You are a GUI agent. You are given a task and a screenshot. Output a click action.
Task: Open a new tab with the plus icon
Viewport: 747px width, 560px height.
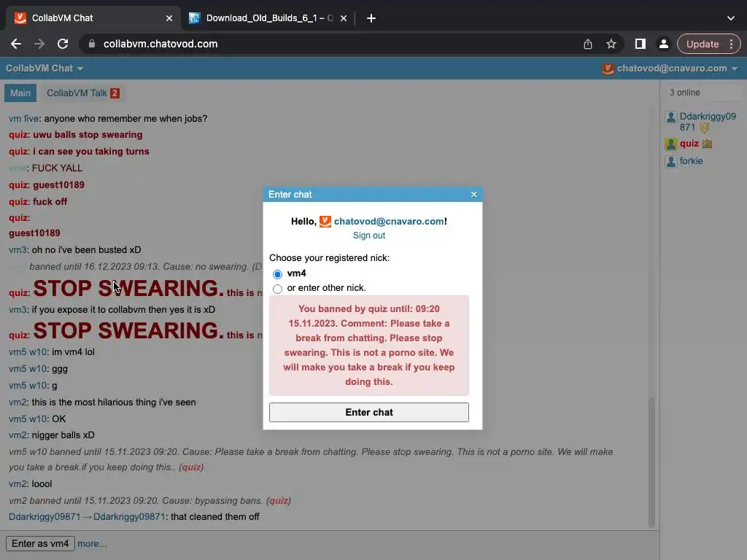tap(371, 18)
